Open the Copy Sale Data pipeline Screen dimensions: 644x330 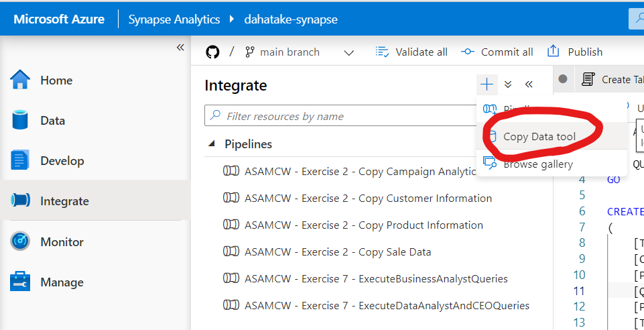(x=338, y=252)
